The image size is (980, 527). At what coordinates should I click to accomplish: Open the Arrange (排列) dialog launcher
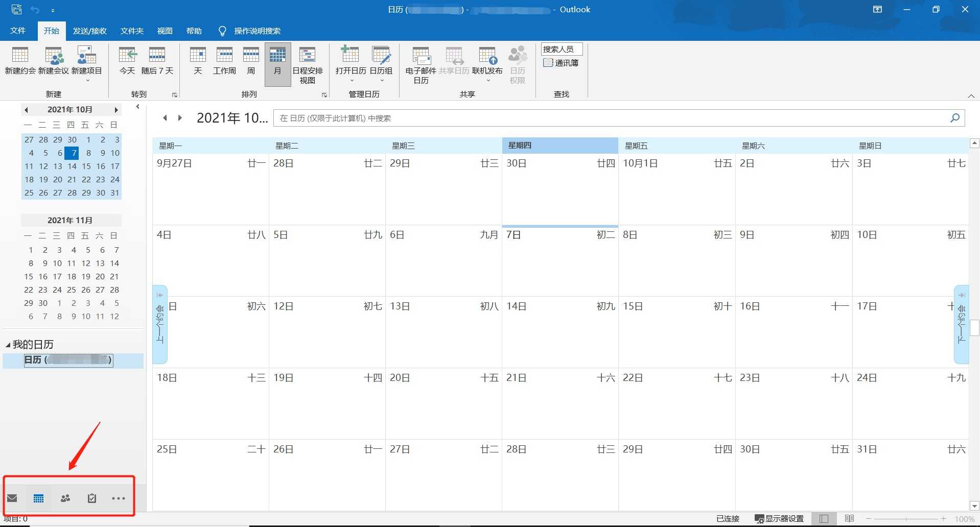click(x=324, y=95)
